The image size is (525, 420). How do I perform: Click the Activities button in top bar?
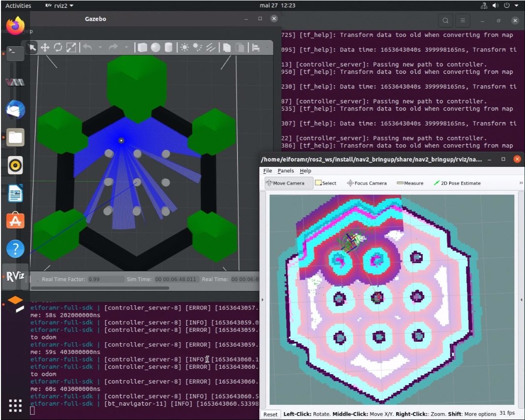[x=18, y=6]
